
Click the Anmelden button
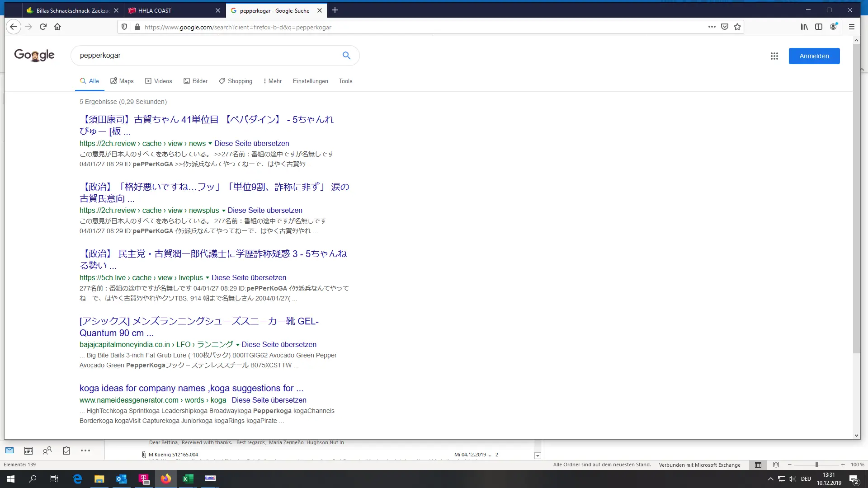(x=814, y=56)
